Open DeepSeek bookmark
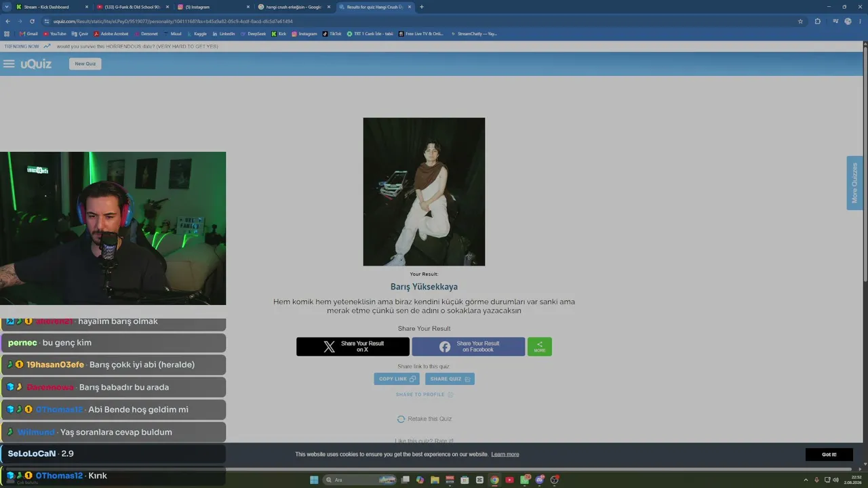 [x=254, y=34]
